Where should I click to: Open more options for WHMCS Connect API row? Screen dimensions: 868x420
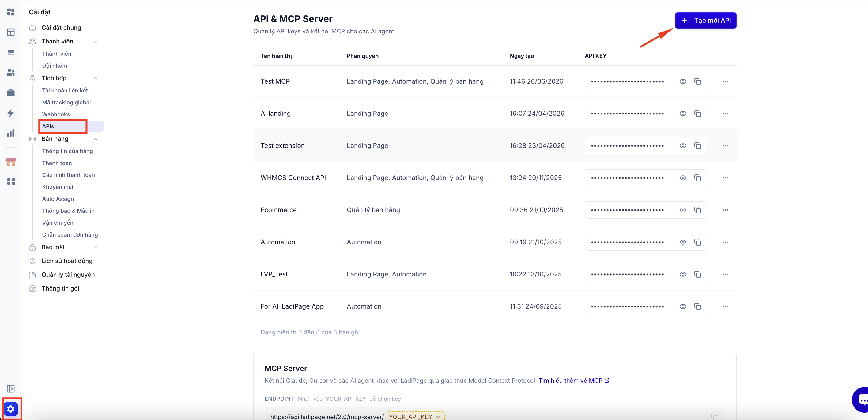[x=725, y=178]
